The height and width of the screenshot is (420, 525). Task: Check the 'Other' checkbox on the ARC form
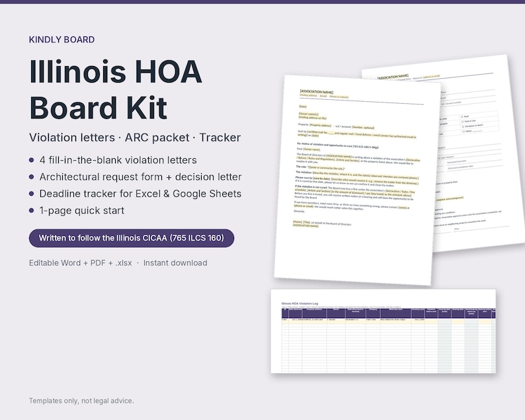click(463, 132)
